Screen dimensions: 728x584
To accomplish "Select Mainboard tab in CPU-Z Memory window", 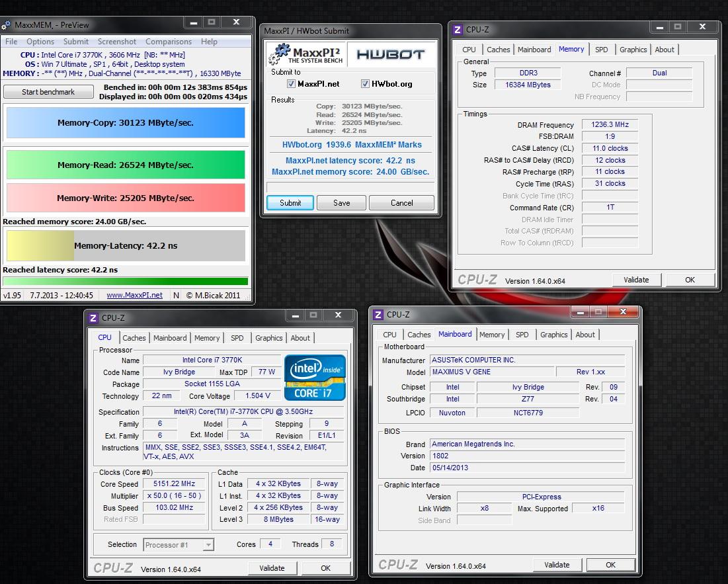I will (x=534, y=50).
